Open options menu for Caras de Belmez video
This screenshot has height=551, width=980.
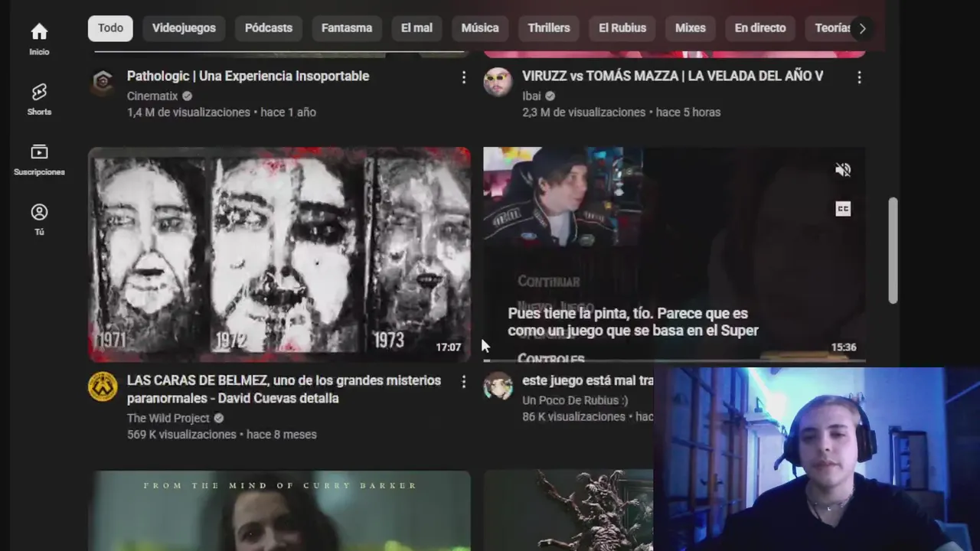pos(463,382)
